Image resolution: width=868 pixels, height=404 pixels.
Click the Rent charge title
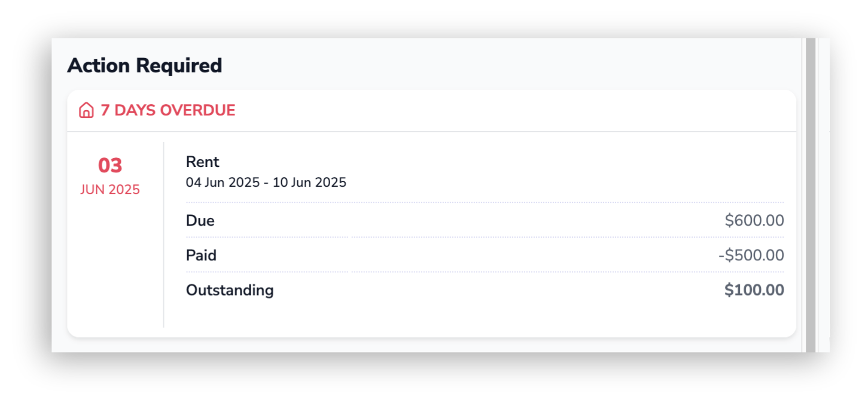click(203, 162)
